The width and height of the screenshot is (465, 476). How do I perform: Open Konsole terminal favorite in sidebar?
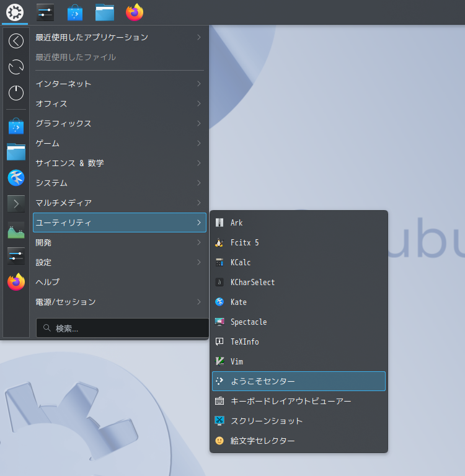click(16, 204)
